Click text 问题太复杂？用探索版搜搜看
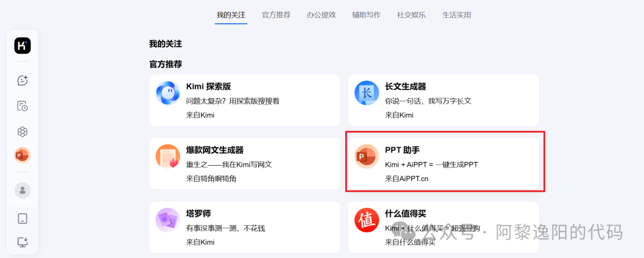This screenshot has height=258, width=644. (233, 101)
